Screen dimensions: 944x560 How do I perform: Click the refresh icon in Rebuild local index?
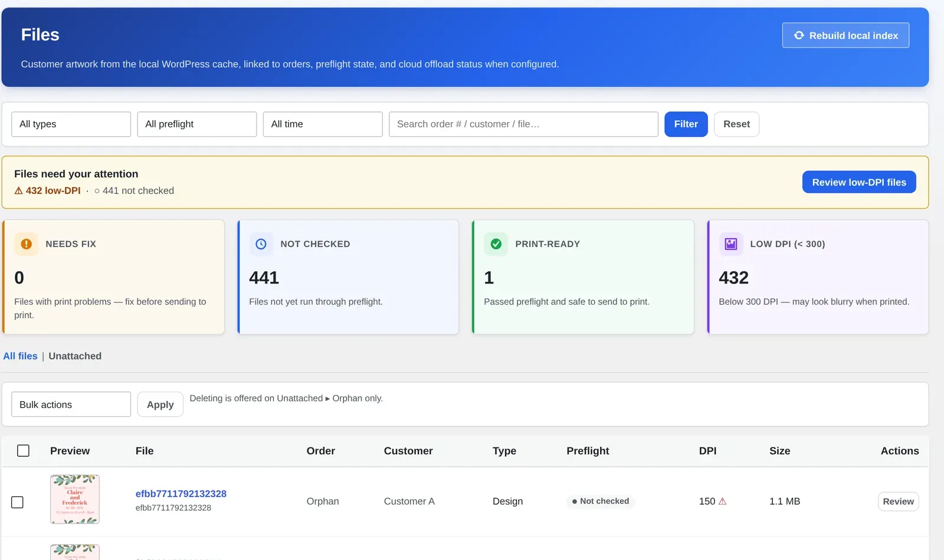pos(799,35)
